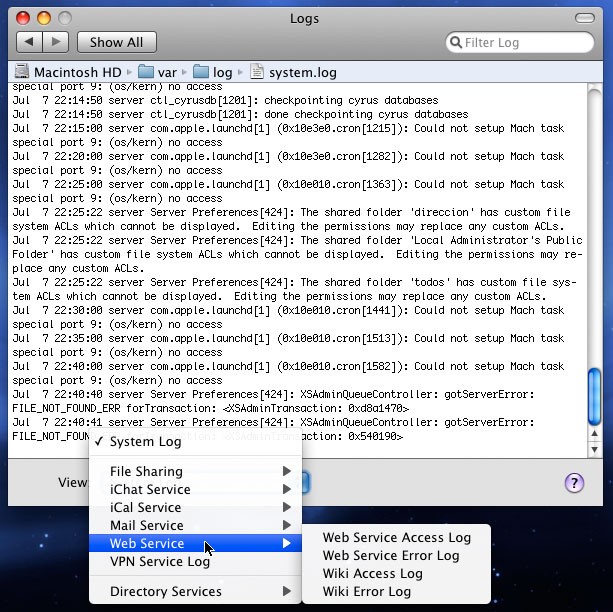613x612 pixels.
Task: Click the Macintosh HD path label
Action: click(x=78, y=72)
